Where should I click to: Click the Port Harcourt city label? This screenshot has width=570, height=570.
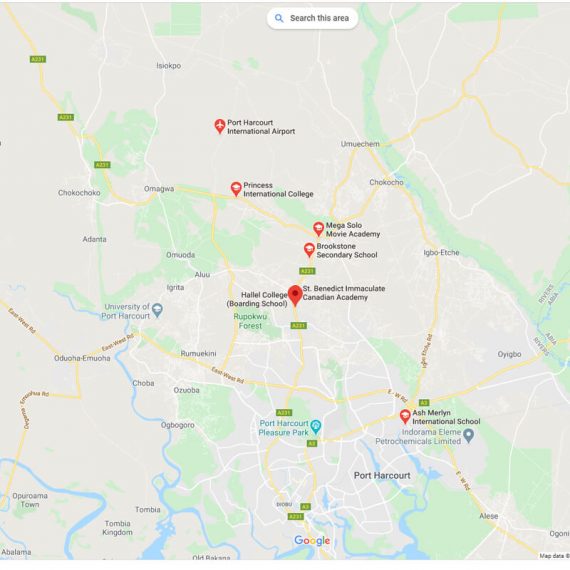382,475
